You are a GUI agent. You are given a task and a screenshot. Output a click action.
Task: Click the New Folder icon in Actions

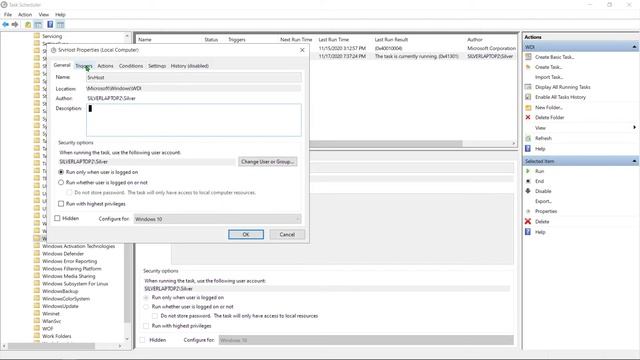click(x=528, y=107)
